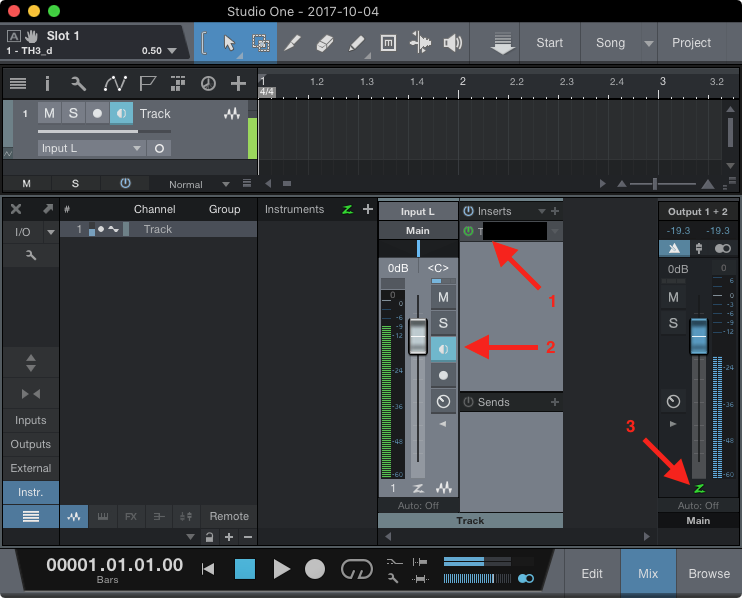Screen dimensions: 742x598
Task: Click the Main output volume fader
Action: [699, 336]
